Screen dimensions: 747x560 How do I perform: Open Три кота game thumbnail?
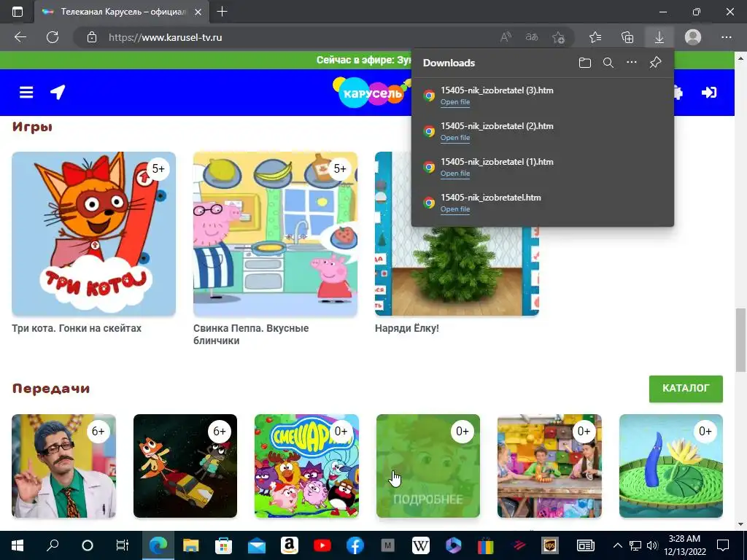tap(94, 234)
